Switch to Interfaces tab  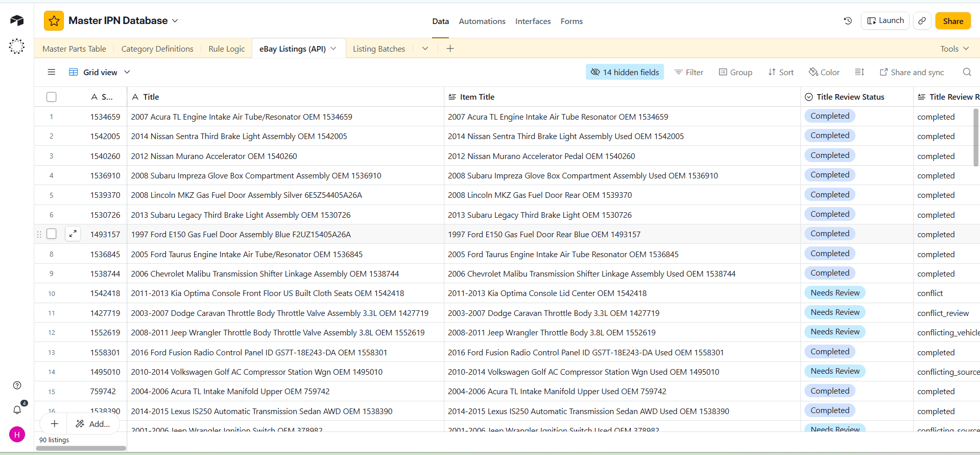click(x=533, y=21)
